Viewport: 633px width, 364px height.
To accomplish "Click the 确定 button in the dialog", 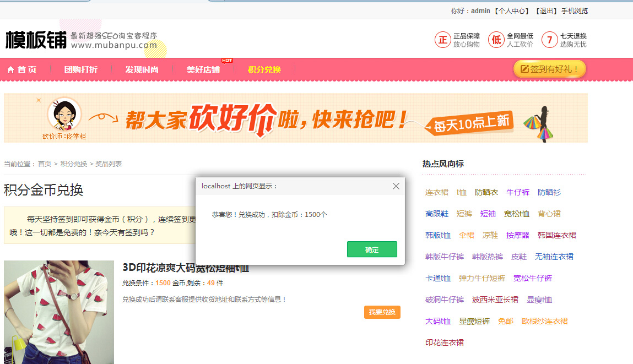I will pyautogui.click(x=372, y=249).
